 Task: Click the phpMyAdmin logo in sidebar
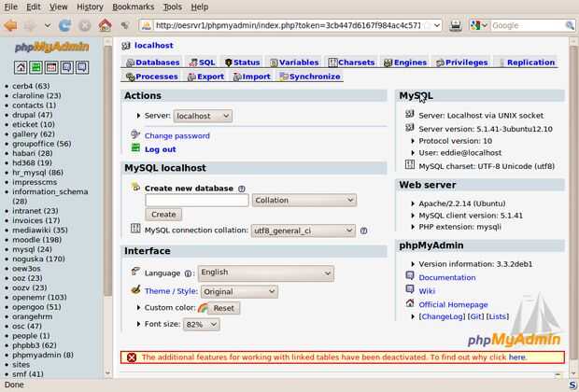[x=51, y=47]
